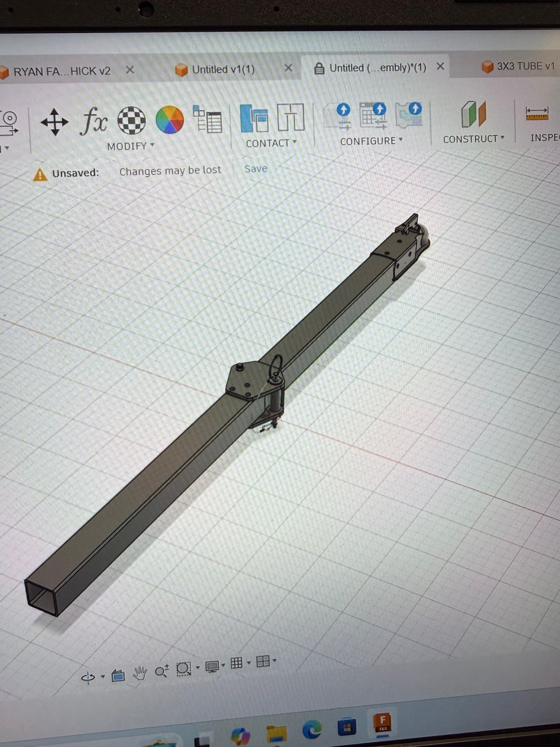Switch to the 3X3 TUBE v1 tab
Image resolution: width=560 pixels, height=747 pixels.
519,66
